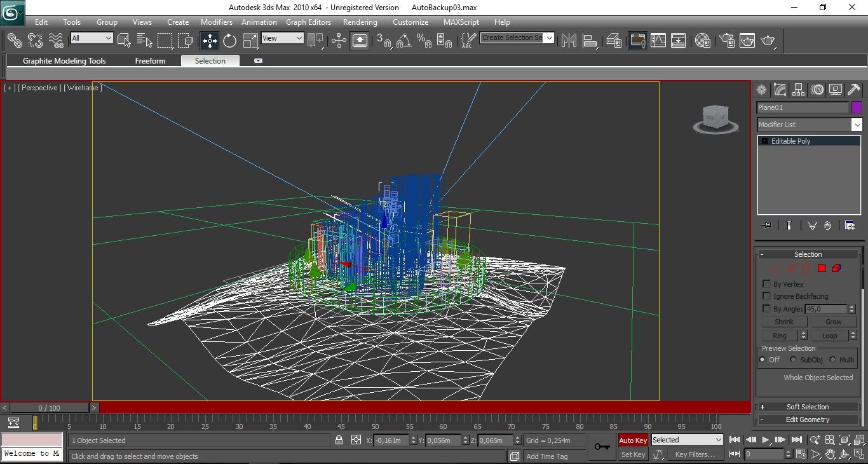Toggle the 3D Snaps icon

pyautogui.click(x=384, y=41)
